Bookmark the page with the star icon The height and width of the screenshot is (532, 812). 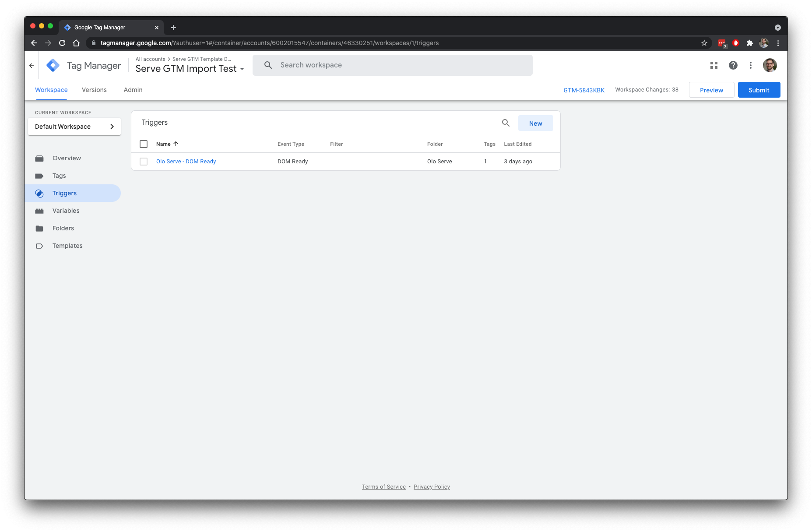pyautogui.click(x=704, y=43)
